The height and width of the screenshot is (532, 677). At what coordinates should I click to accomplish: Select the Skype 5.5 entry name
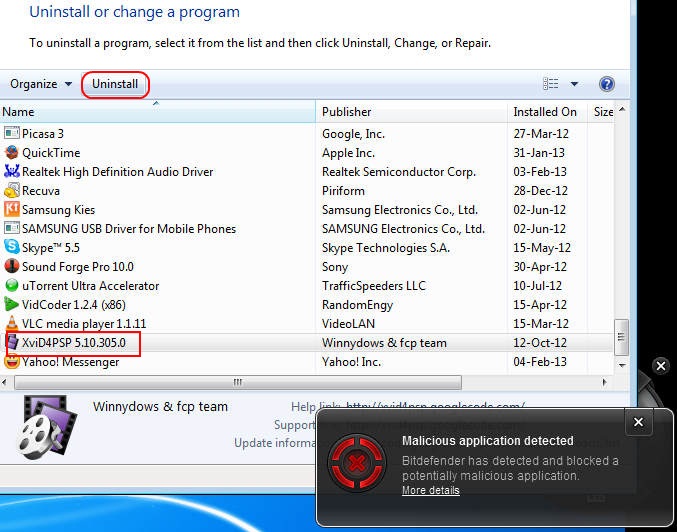(51, 247)
